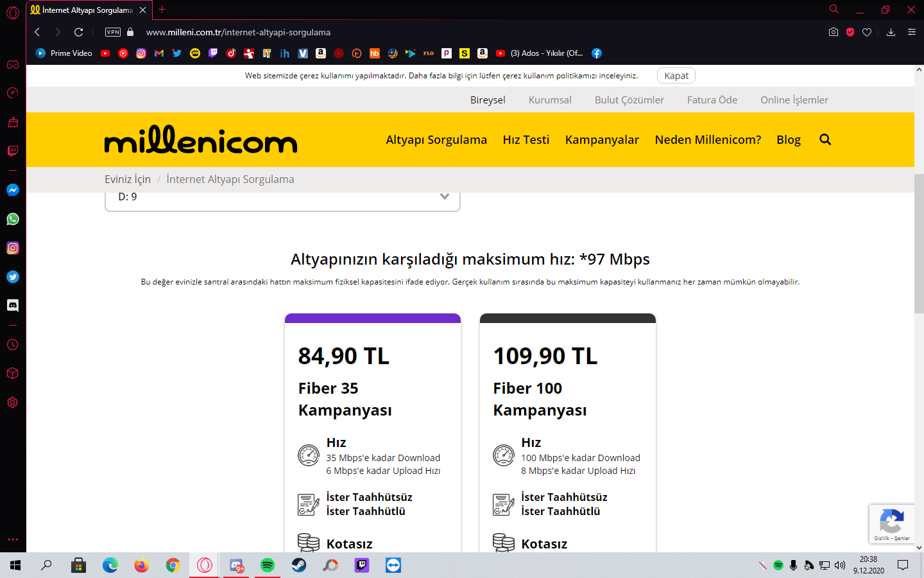Click the reCAPTCHA badge
Image resolution: width=924 pixels, height=578 pixels.
pos(892,524)
